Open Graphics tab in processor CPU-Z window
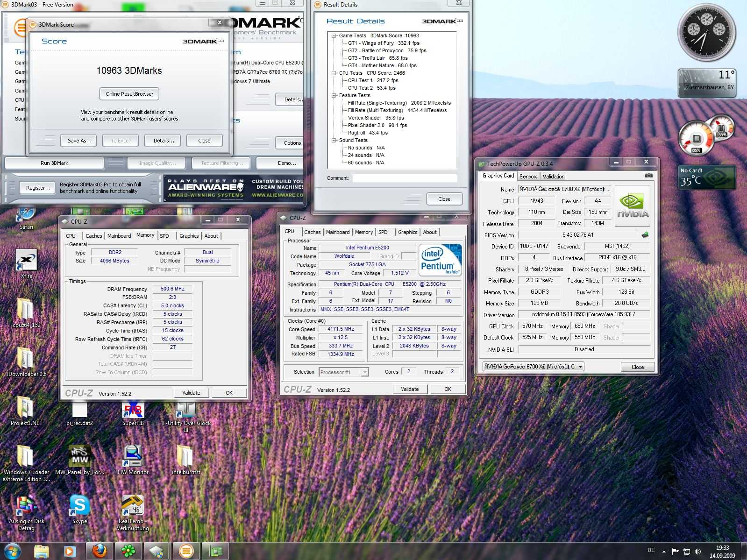The width and height of the screenshot is (747, 560). coord(407,232)
